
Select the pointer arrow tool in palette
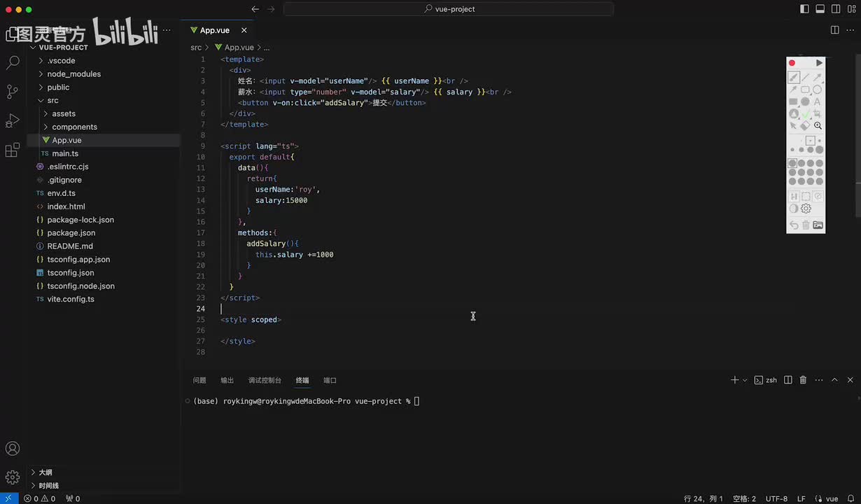pyautogui.click(x=793, y=125)
